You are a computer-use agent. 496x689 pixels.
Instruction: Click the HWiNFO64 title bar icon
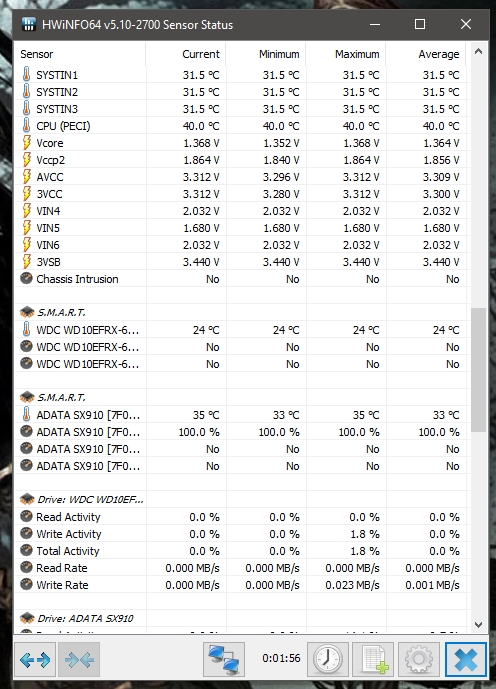point(29,24)
